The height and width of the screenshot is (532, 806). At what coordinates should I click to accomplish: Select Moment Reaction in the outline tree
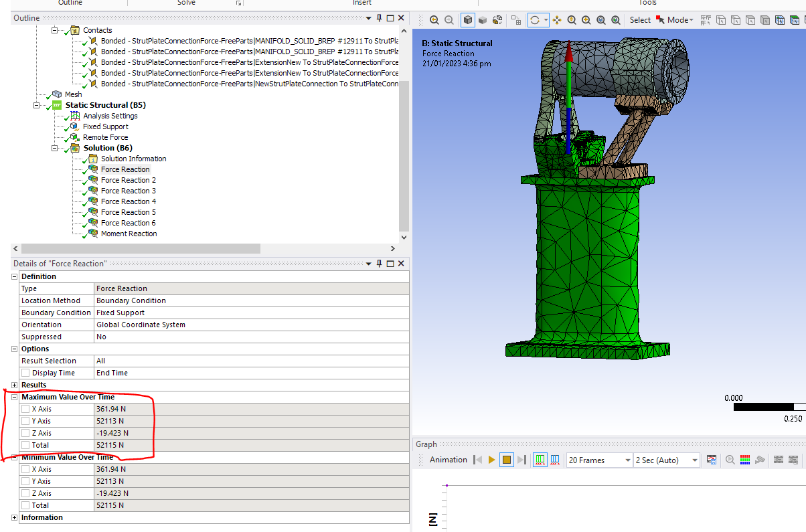coord(129,234)
